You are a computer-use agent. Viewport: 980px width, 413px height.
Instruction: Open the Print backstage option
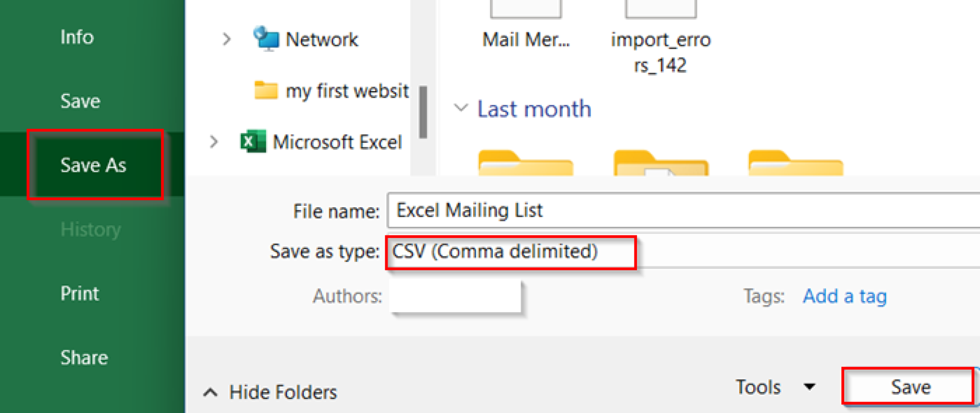pyautogui.click(x=79, y=293)
